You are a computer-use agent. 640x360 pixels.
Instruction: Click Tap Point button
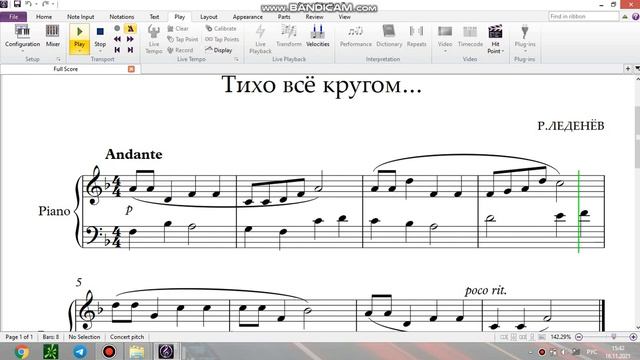coord(182,39)
